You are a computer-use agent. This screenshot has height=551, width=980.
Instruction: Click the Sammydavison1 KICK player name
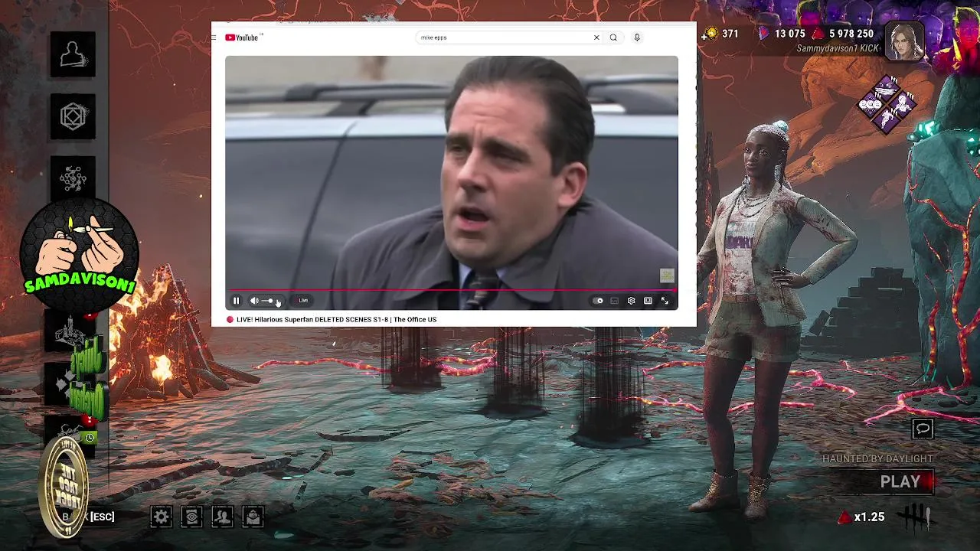coord(838,48)
